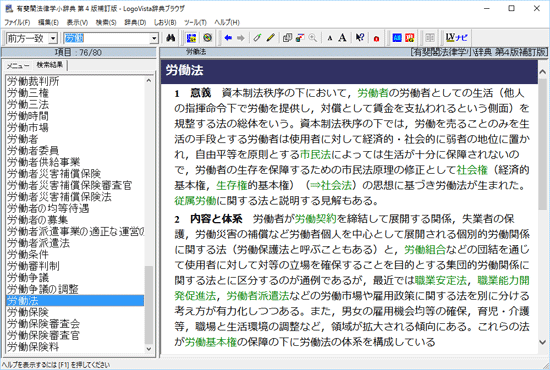The height and width of the screenshot is (370, 550).
Task: Follow the green 労働者 link in paragraph 1
Action: (x=373, y=93)
